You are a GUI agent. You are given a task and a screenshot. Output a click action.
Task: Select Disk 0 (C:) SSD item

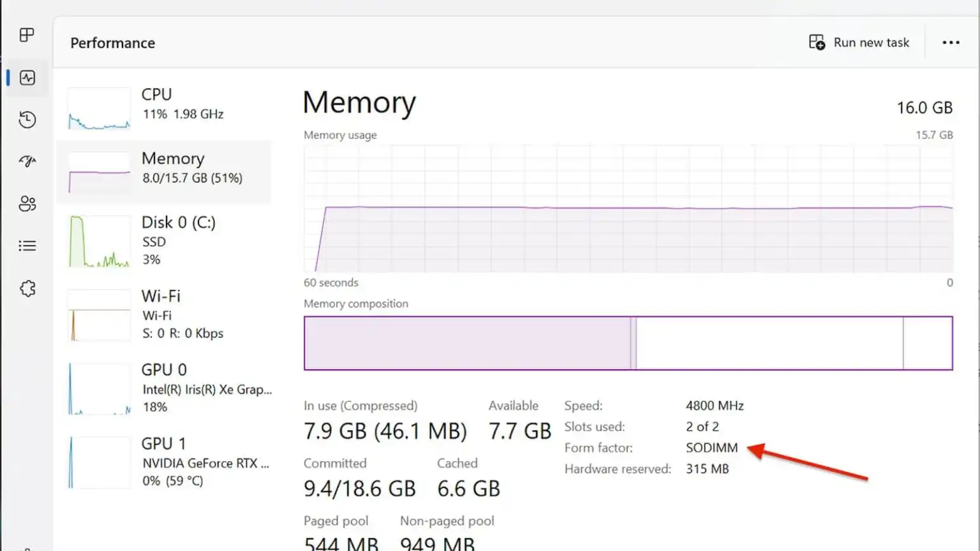click(179, 241)
